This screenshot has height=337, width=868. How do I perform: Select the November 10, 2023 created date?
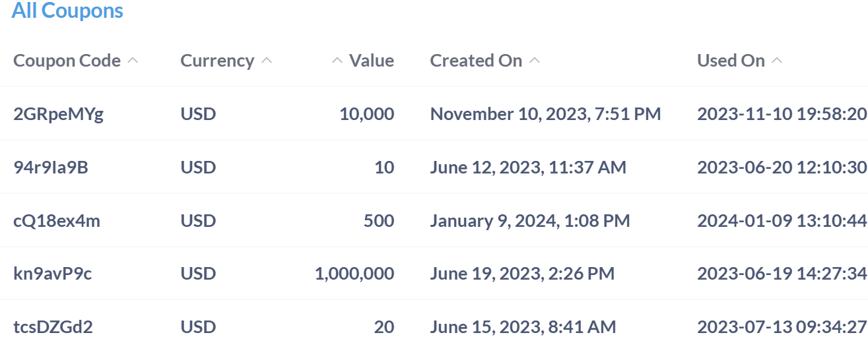[x=545, y=114]
